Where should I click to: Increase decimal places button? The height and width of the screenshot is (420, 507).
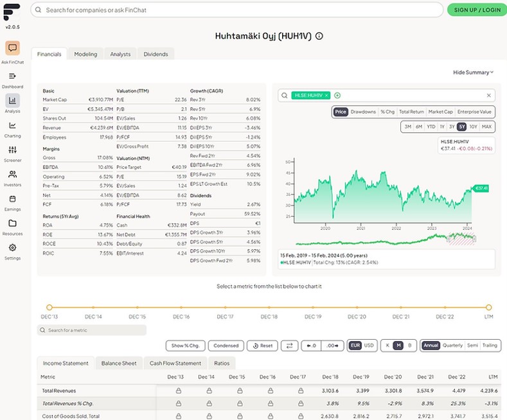pos(332,346)
